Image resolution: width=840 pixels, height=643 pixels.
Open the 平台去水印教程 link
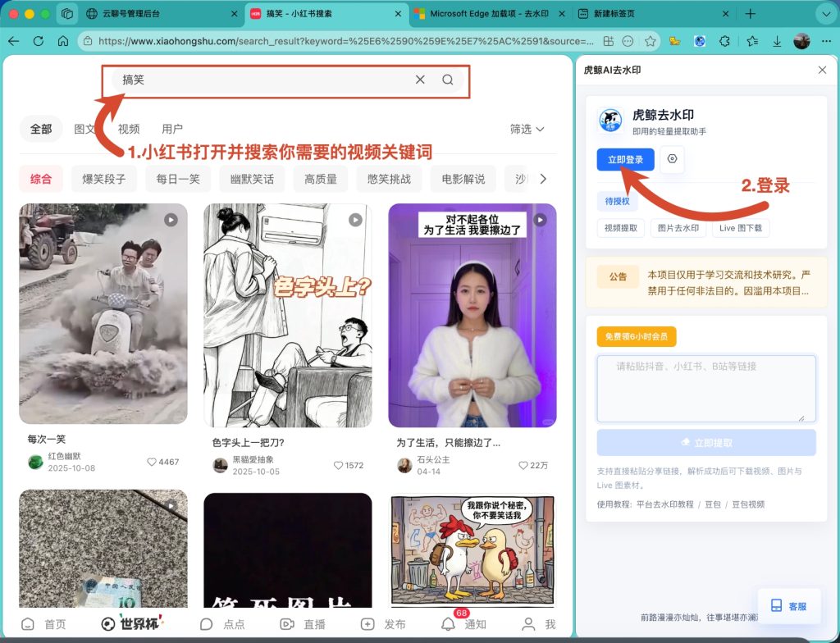coord(664,504)
